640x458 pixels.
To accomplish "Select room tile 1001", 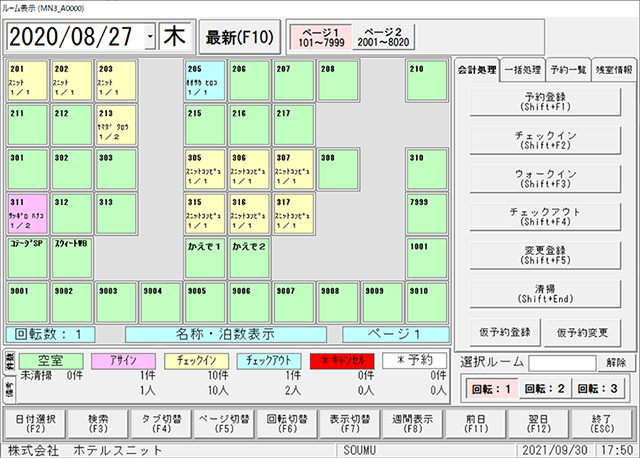I will click(427, 258).
